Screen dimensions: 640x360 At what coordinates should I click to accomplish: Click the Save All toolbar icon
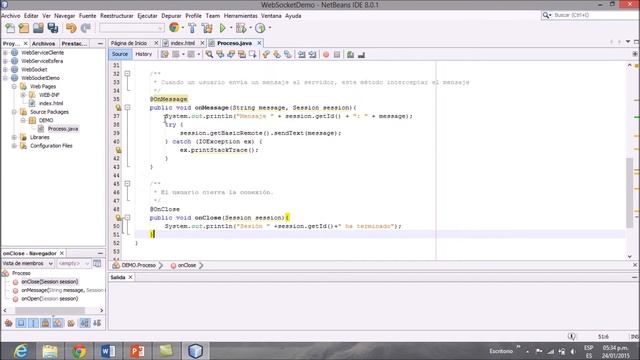tap(53, 28)
